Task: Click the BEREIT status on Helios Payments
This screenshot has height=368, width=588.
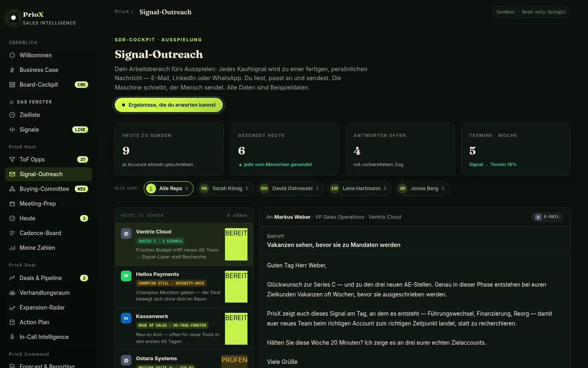Action: [236, 287]
